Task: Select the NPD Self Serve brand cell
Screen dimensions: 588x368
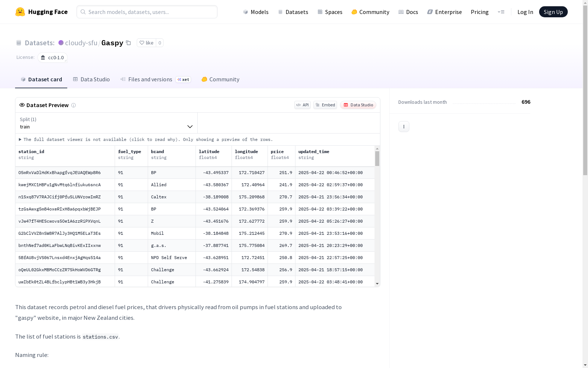Action: tap(172, 258)
